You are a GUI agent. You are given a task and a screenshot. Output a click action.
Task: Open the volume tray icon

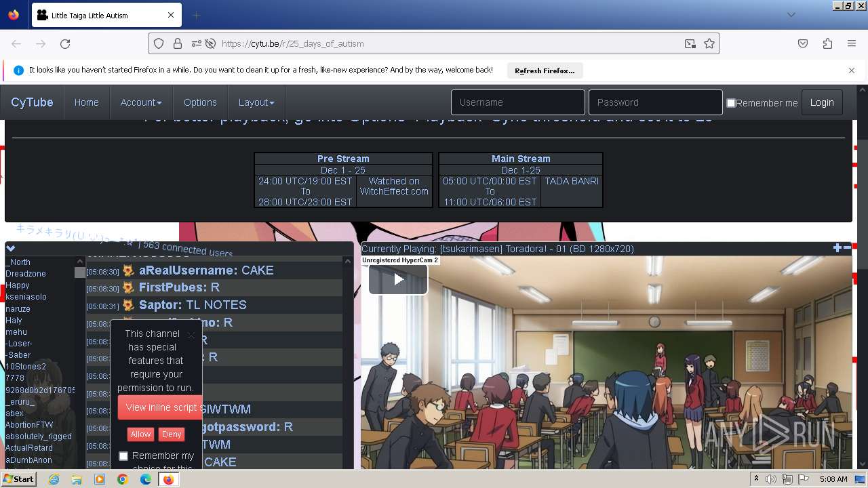click(x=771, y=479)
